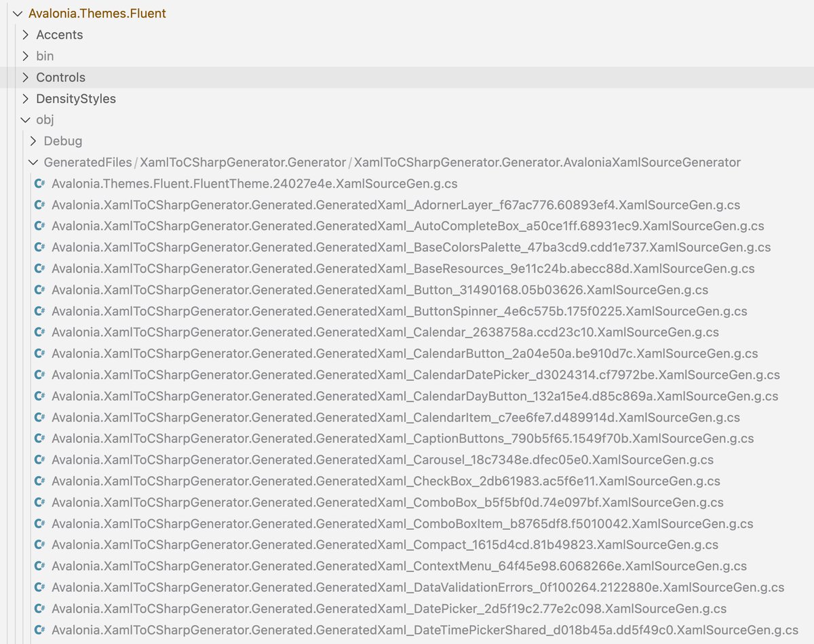Collapse the GeneratedFiles folder chevron
814x644 pixels.
point(33,163)
